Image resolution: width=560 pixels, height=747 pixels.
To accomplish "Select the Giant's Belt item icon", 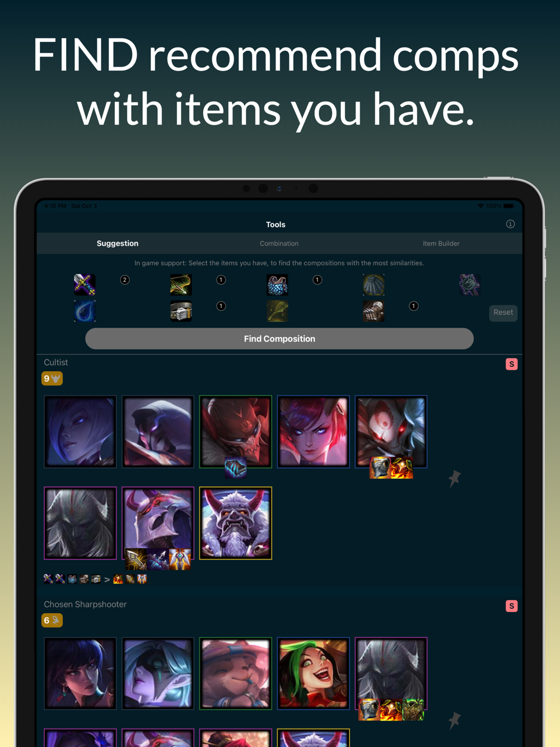I will pos(181,311).
